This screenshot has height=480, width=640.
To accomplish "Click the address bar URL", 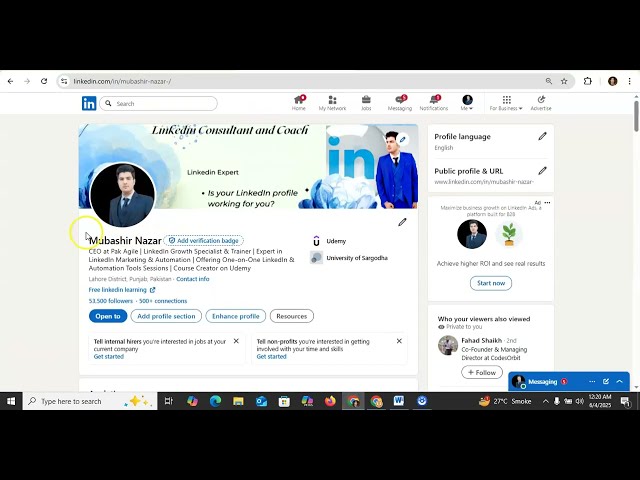I will [122, 81].
